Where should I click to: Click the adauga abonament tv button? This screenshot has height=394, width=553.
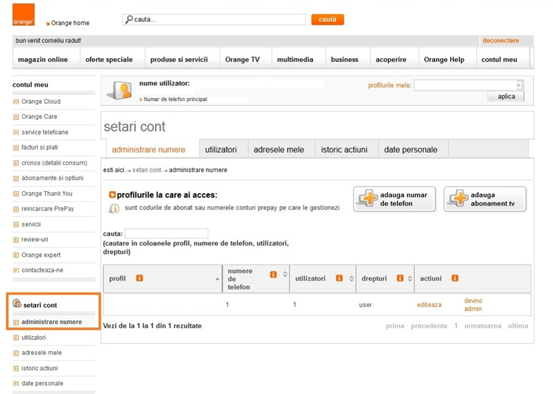[x=485, y=199]
